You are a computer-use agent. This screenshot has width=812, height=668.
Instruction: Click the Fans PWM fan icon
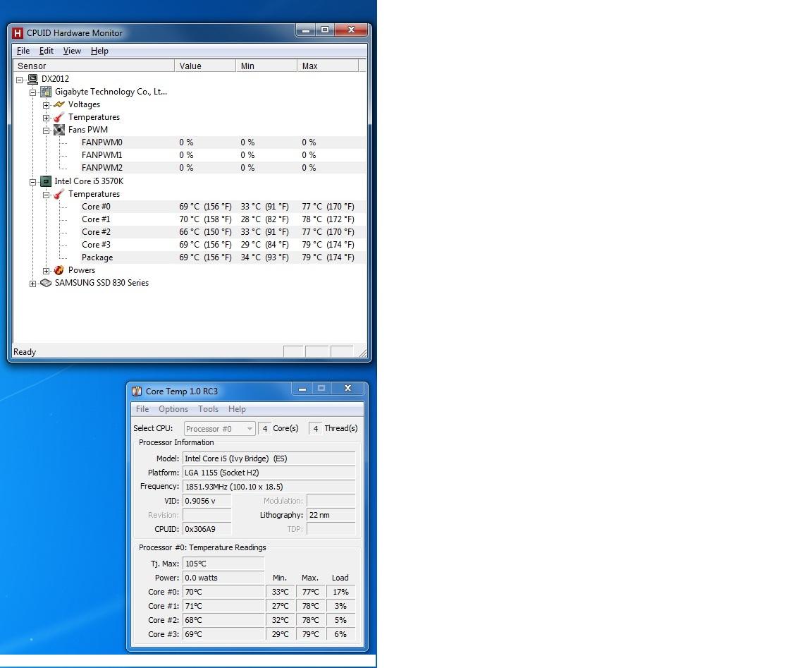click(59, 130)
